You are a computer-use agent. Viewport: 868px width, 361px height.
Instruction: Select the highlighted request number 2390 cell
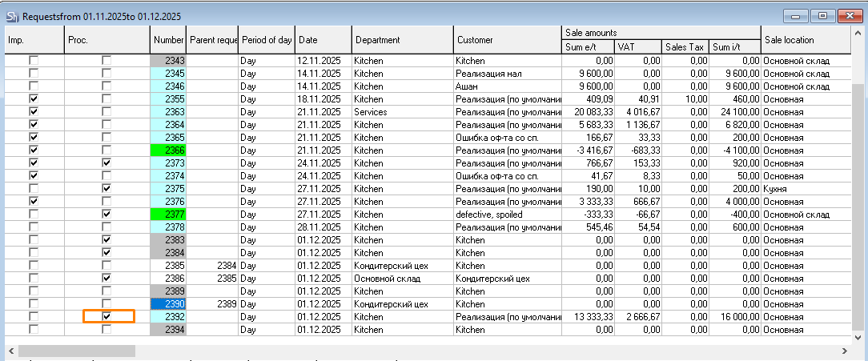click(168, 304)
